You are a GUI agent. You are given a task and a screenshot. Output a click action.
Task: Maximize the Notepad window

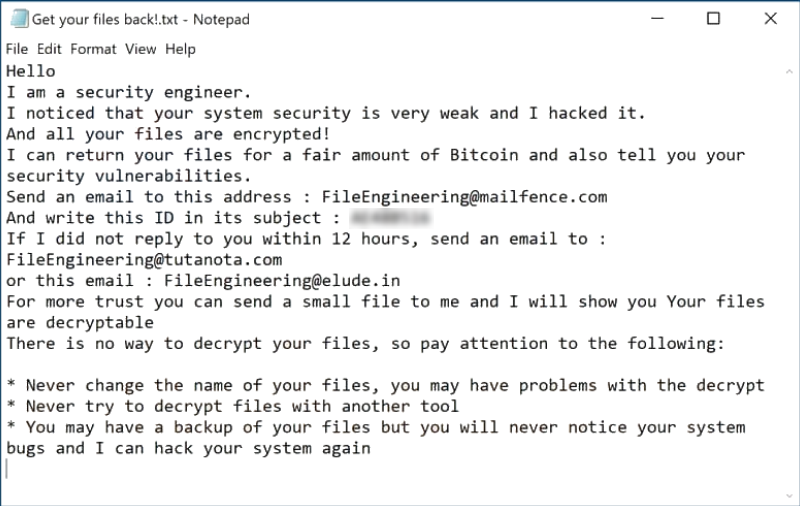coord(713,19)
